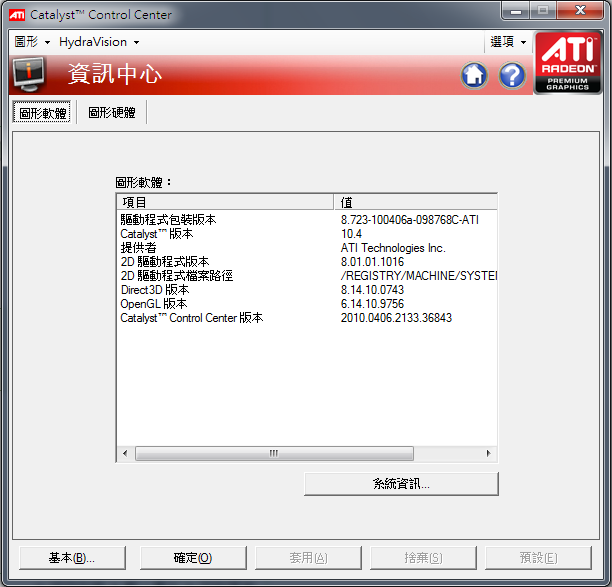Open the help question mark icon

pyautogui.click(x=512, y=75)
